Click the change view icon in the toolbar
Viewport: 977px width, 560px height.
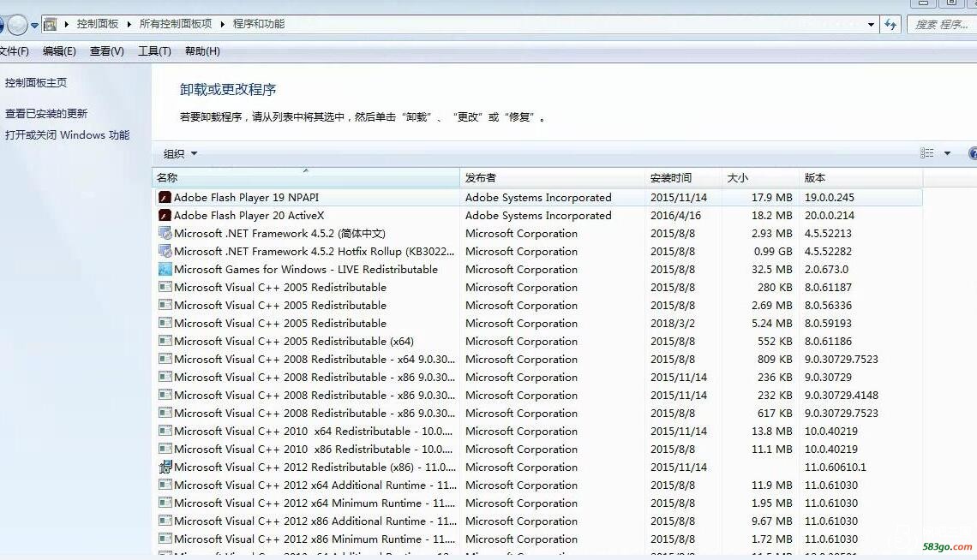coord(926,153)
